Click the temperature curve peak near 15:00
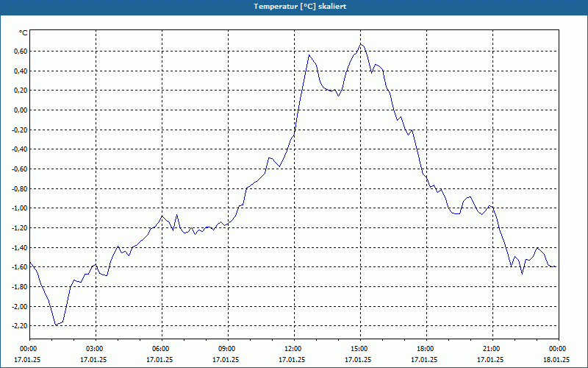588x368 pixels. pos(361,44)
